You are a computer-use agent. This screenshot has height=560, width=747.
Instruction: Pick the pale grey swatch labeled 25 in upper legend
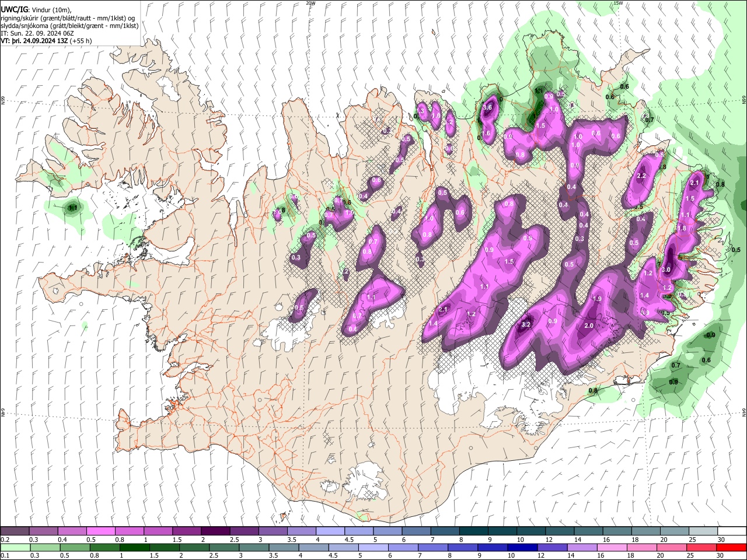click(703, 531)
